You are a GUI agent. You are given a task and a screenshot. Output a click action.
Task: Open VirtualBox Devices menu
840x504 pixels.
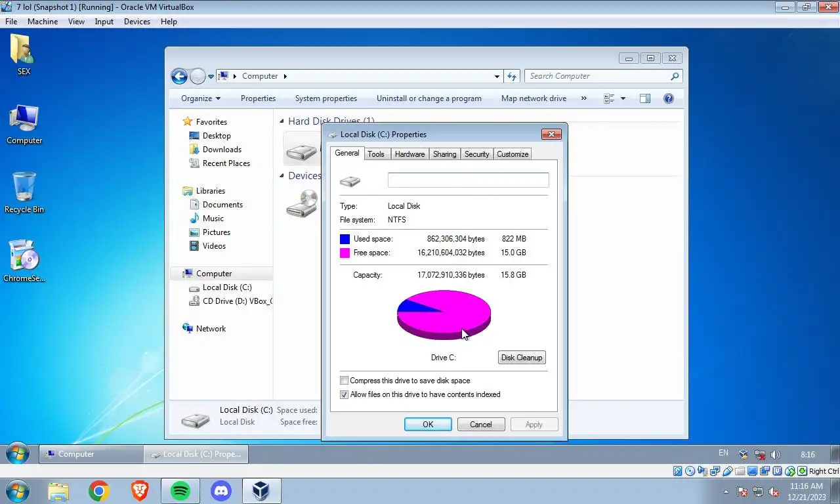pyautogui.click(x=136, y=22)
